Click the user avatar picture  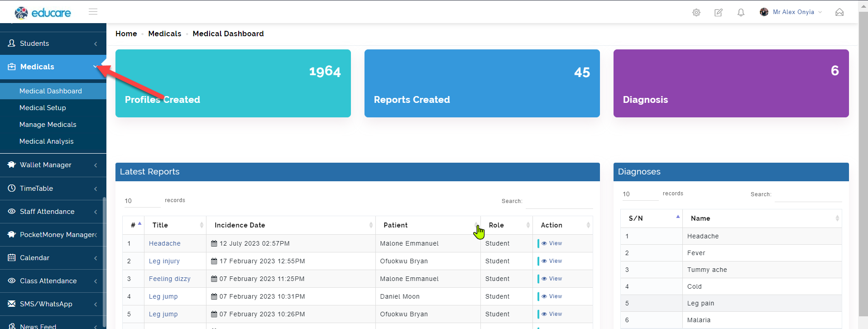[x=764, y=12]
